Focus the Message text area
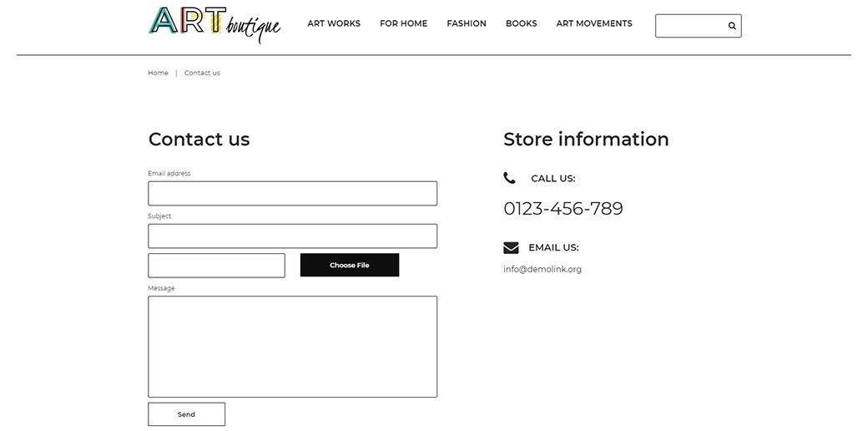The width and height of the screenshot is (868, 431). click(x=292, y=347)
